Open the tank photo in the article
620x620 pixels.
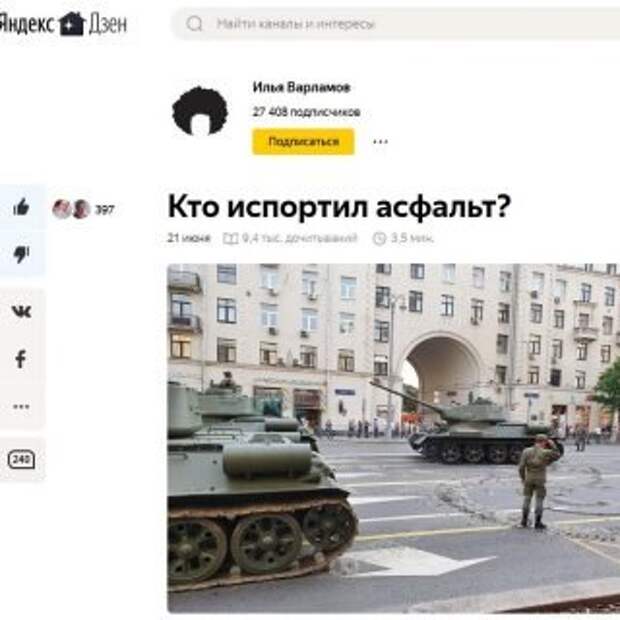pos(393,438)
